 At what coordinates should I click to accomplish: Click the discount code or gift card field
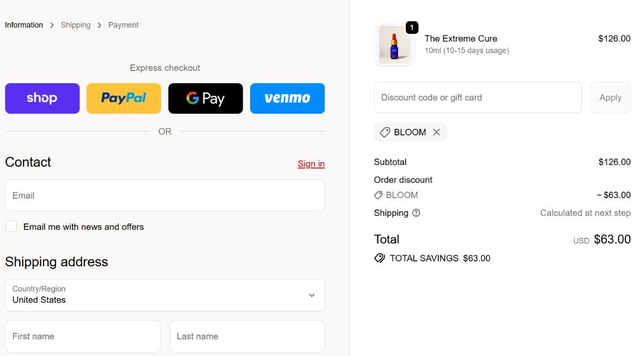[478, 98]
